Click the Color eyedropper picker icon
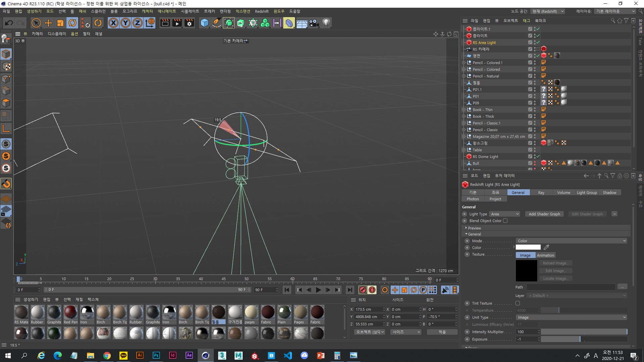 [x=546, y=247]
